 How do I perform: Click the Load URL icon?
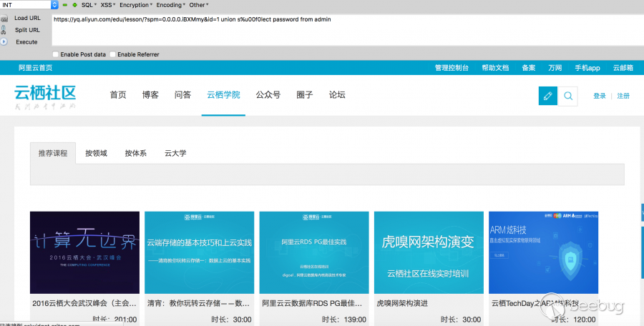(x=4, y=18)
